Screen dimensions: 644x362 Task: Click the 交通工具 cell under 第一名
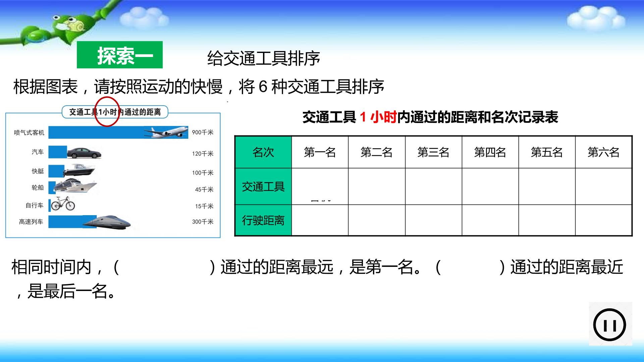tap(320, 186)
